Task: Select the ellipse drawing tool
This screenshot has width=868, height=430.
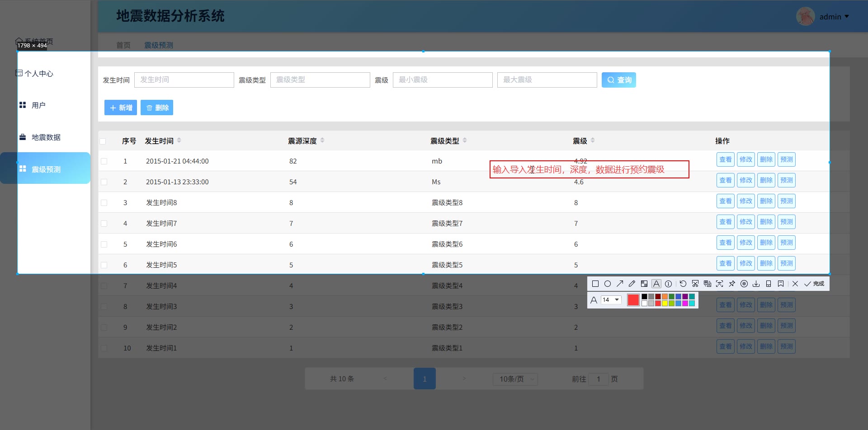Action: coord(608,284)
